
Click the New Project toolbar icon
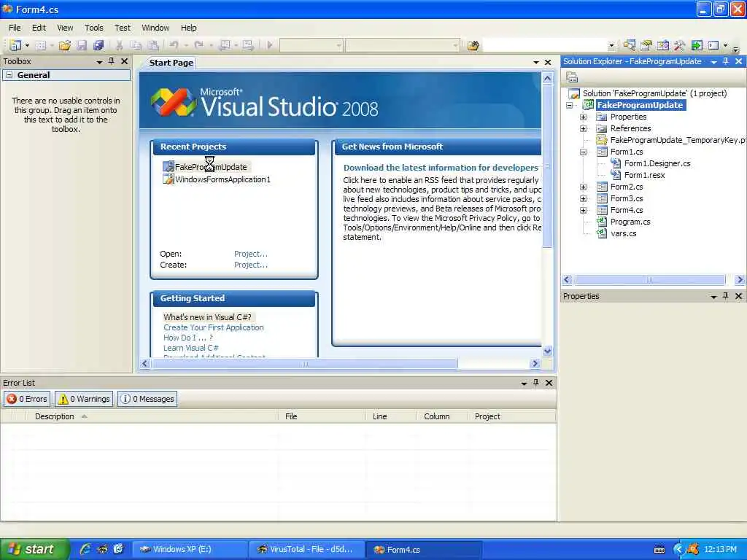click(15, 45)
